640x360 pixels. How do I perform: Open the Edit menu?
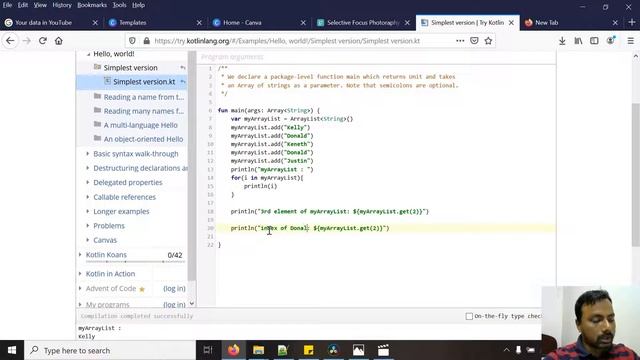coord(23,5)
